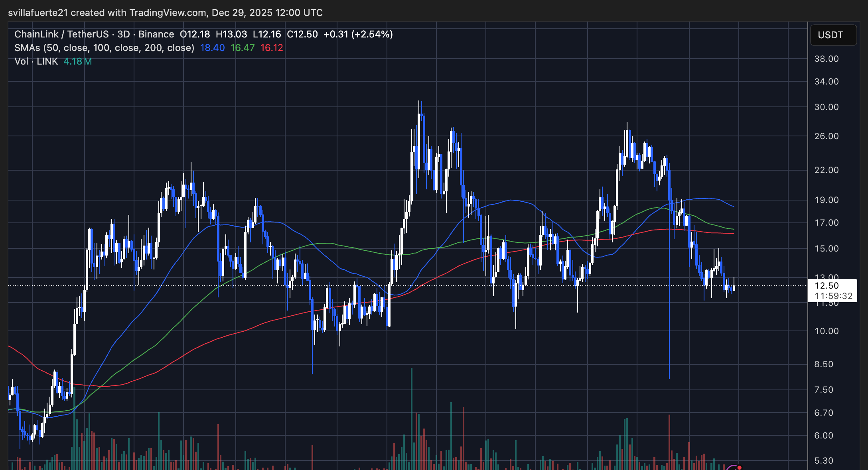Click the 38.00 price axis label
Viewport: 868px width, 470px height.
pyautogui.click(x=827, y=59)
